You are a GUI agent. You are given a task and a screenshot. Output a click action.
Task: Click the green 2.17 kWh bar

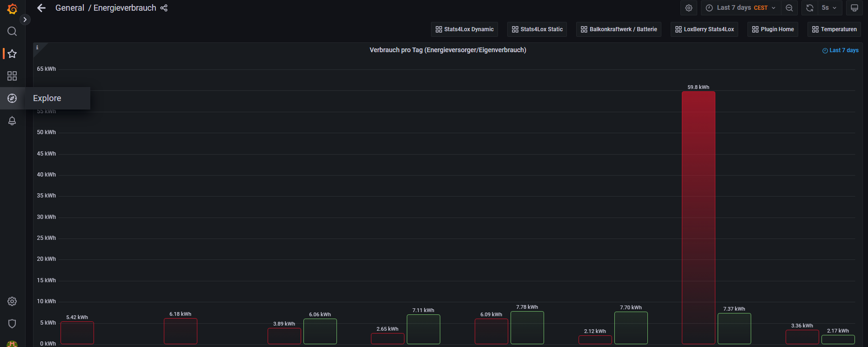coord(838,340)
